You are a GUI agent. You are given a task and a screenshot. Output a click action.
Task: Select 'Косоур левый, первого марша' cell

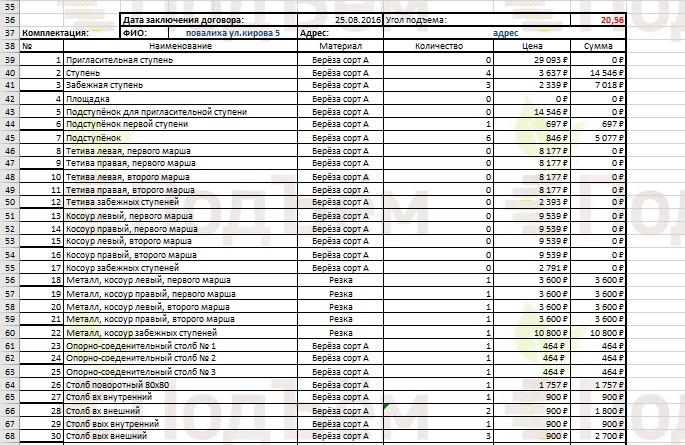click(x=180, y=216)
